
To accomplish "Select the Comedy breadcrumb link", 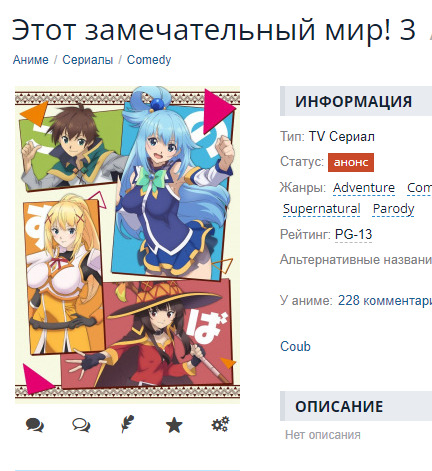I will tap(149, 60).
